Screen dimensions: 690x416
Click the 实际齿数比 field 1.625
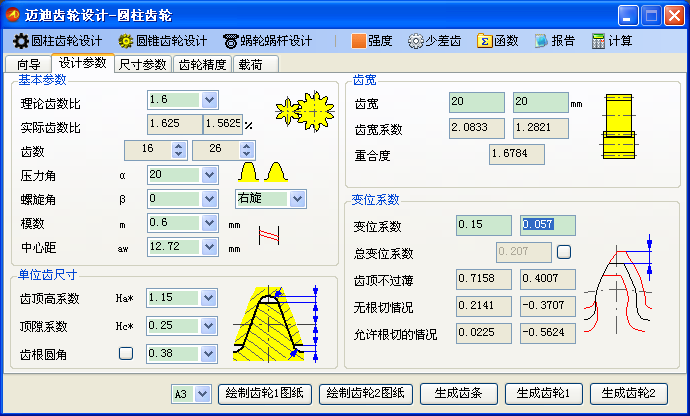175,124
